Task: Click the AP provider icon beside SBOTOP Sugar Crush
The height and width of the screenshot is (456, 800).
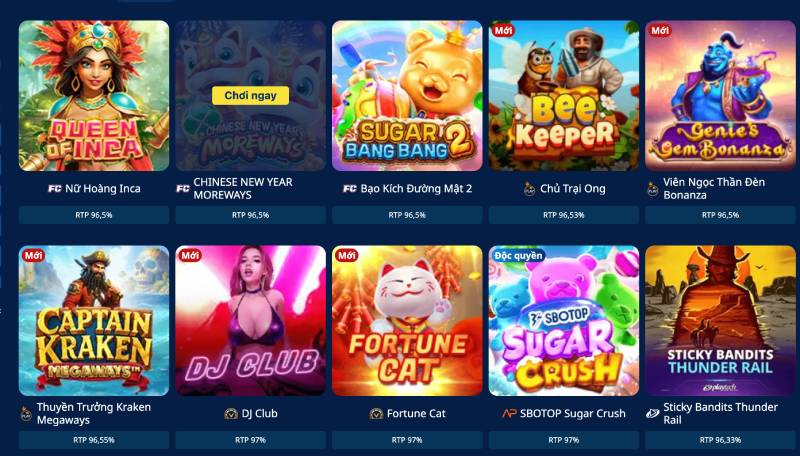Action: [509, 414]
